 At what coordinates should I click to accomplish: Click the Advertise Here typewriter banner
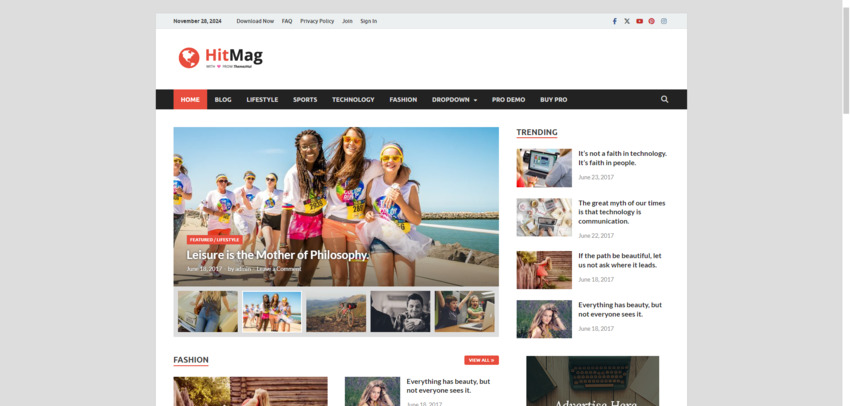click(593, 381)
